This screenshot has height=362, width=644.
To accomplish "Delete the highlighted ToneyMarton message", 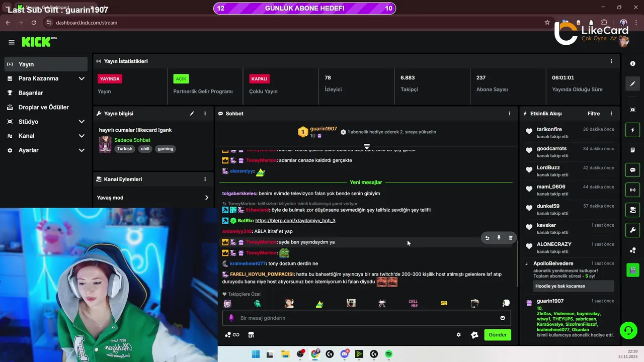I will coord(511,238).
